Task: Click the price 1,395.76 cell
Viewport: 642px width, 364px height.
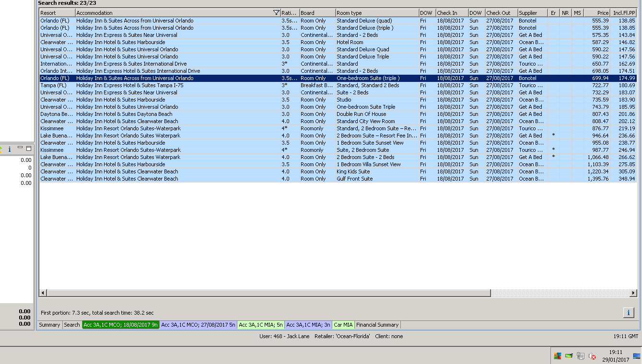Action: [x=597, y=179]
